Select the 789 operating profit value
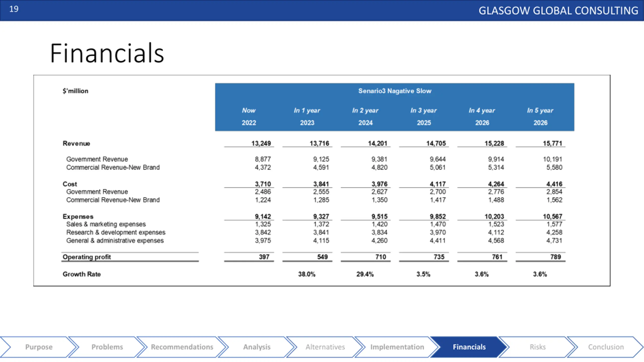 [556, 257]
